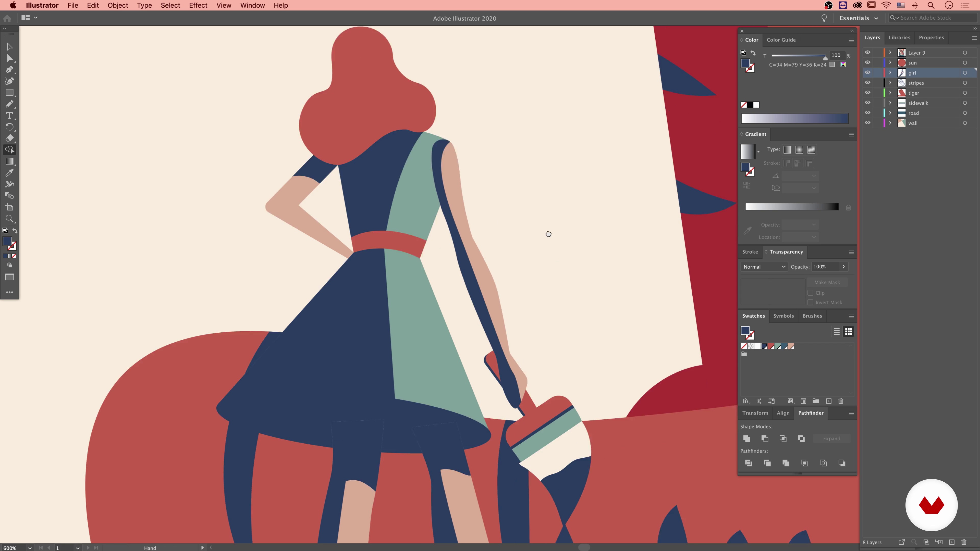Enable the Invert Mask checkbox

(x=810, y=302)
